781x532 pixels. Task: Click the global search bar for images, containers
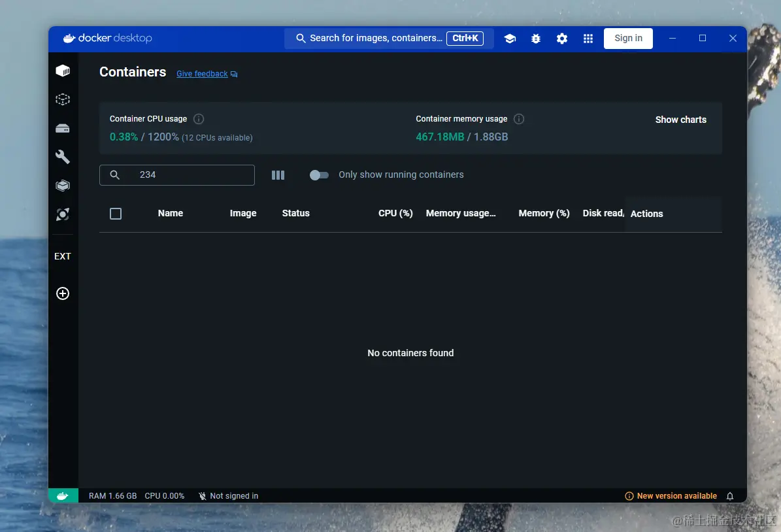click(x=389, y=39)
